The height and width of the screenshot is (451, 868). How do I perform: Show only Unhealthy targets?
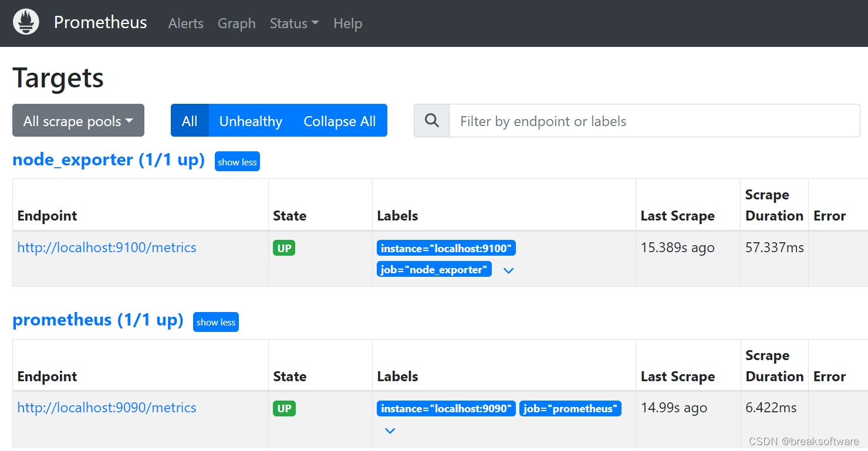pyautogui.click(x=251, y=120)
